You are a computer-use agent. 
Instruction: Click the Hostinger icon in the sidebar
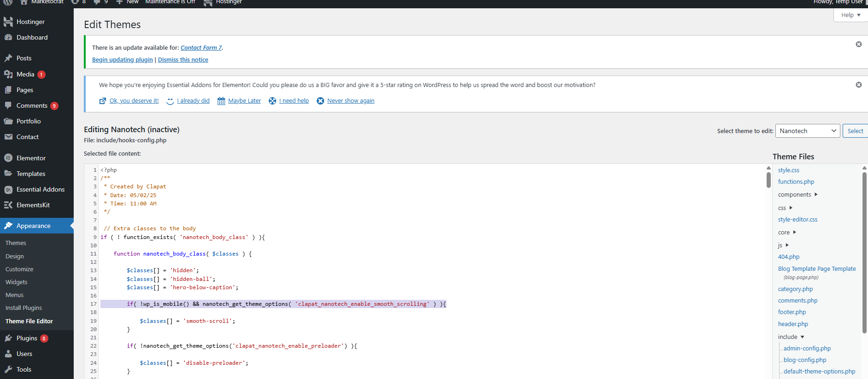point(8,22)
